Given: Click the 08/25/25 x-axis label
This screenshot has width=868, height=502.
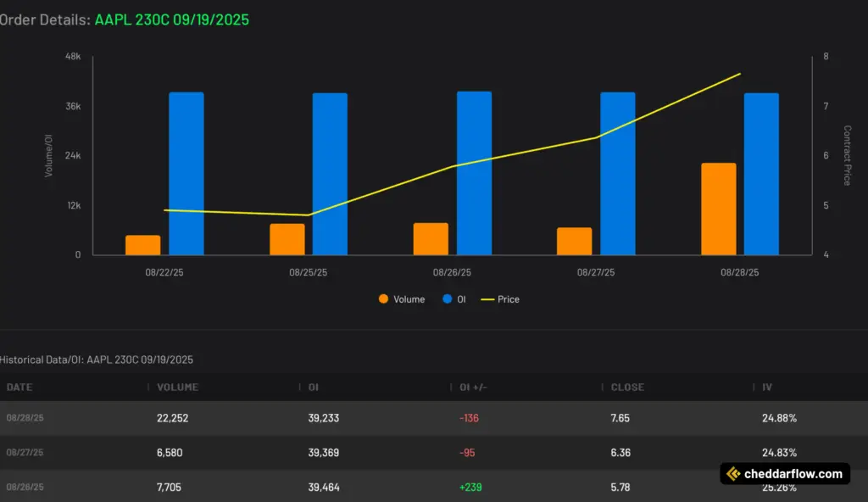Looking at the screenshot, I should (308, 272).
